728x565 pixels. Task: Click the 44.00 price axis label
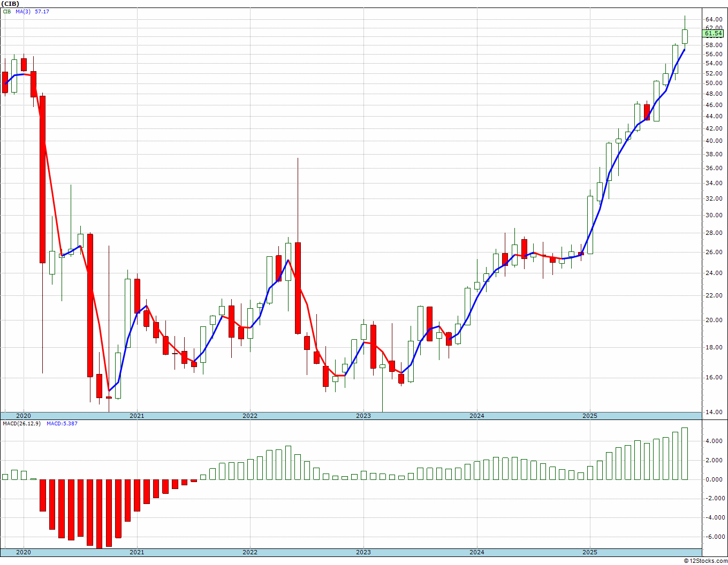(x=714, y=116)
